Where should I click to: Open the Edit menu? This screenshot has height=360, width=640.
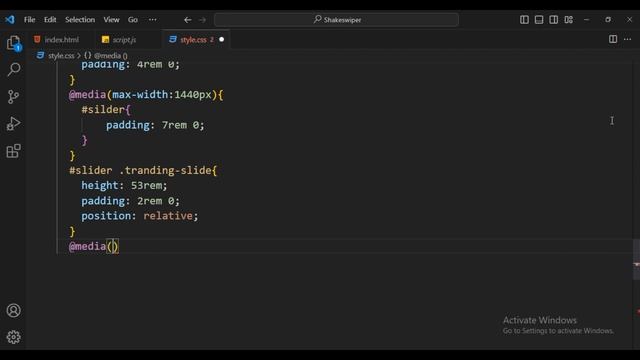coord(50,20)
